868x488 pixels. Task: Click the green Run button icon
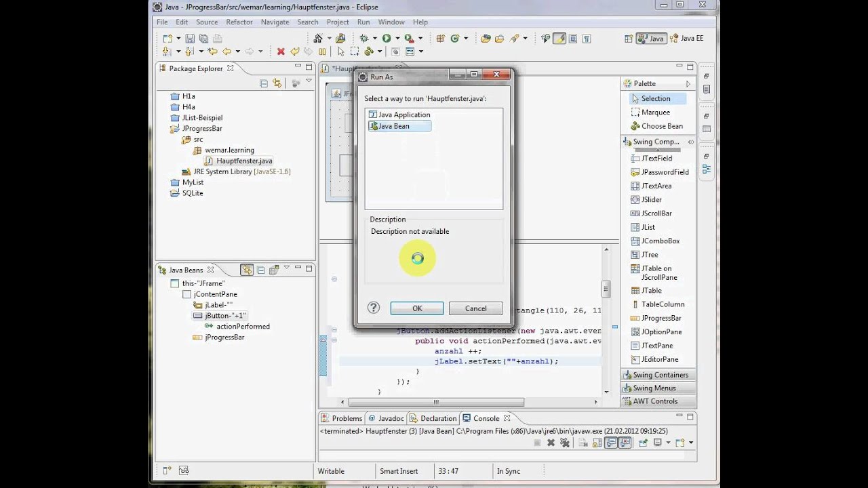coord(387,38)
